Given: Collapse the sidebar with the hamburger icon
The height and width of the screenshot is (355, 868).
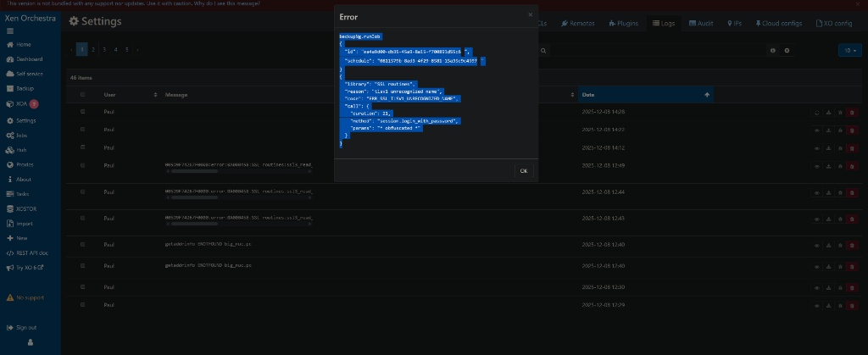Looking at the screenshot, I should coord(10,31).
